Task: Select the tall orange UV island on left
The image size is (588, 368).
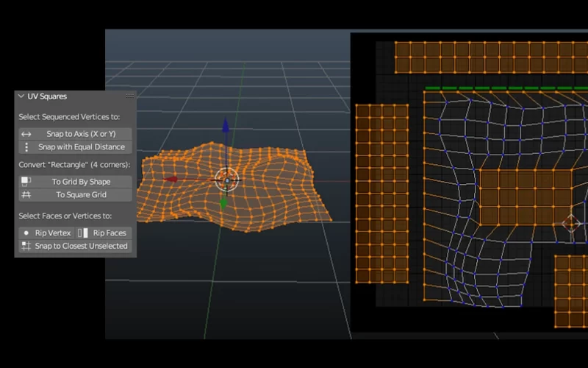Action: pyautogui.click(x=381, y=194)
